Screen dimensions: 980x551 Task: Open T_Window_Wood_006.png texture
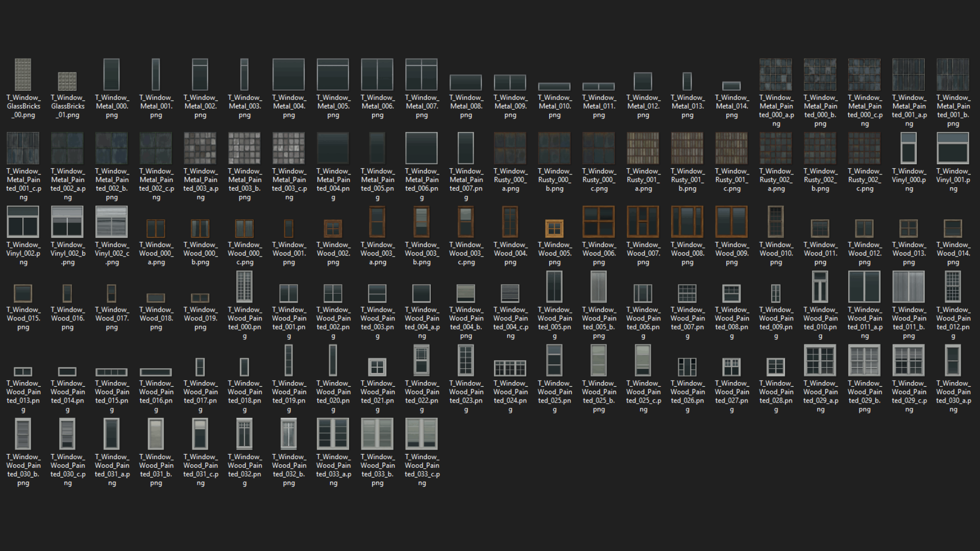click(x=599, y=222)
